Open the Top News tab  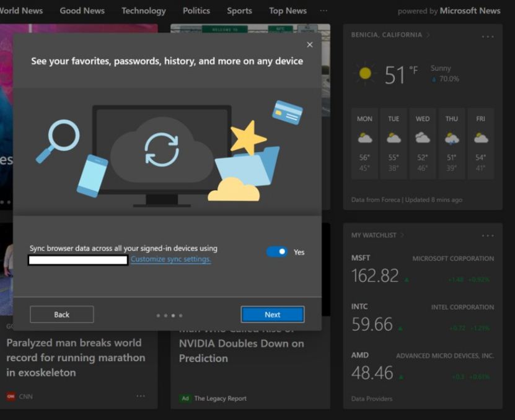[288, 11]
